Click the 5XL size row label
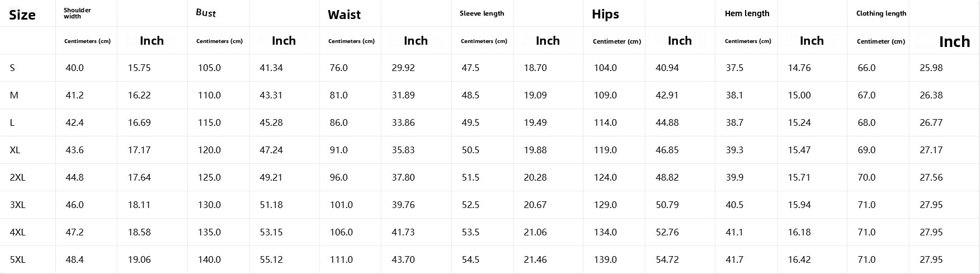This screenshot has width=980, height=274. click(18, 259)
